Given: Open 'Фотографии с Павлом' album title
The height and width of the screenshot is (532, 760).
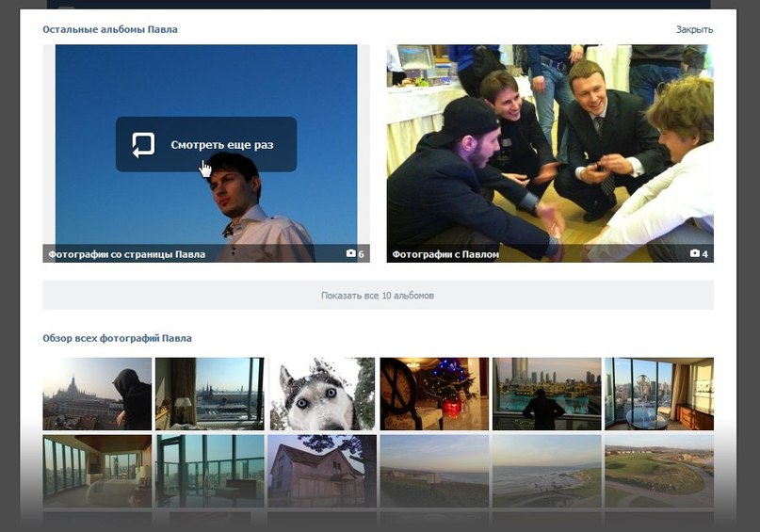Looking at the screenshot, I should point(445,254).
